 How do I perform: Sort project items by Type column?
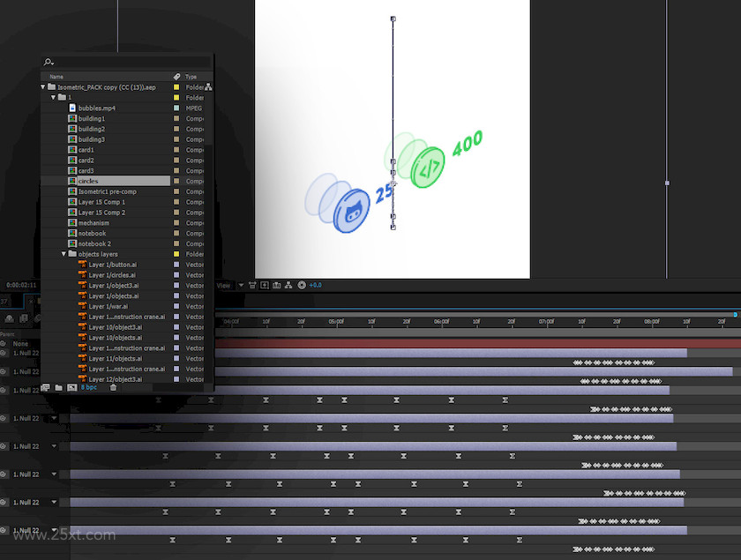click(191, 77)
